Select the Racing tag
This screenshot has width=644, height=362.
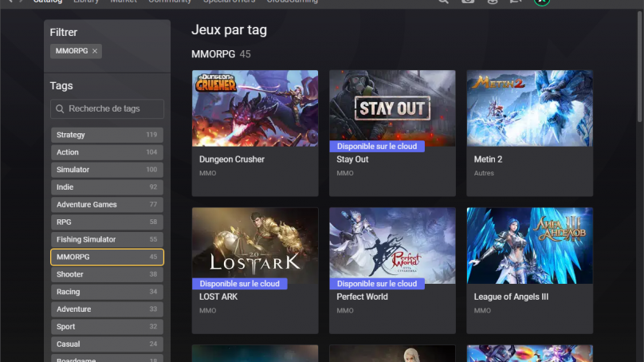[107, 292]
